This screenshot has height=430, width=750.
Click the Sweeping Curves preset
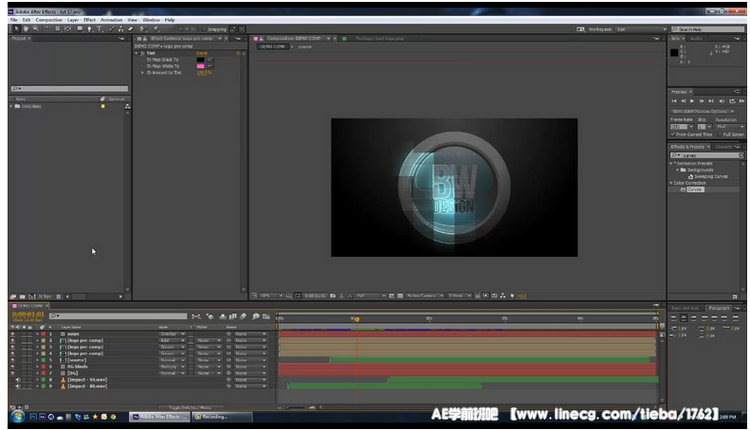coord(711,176)
